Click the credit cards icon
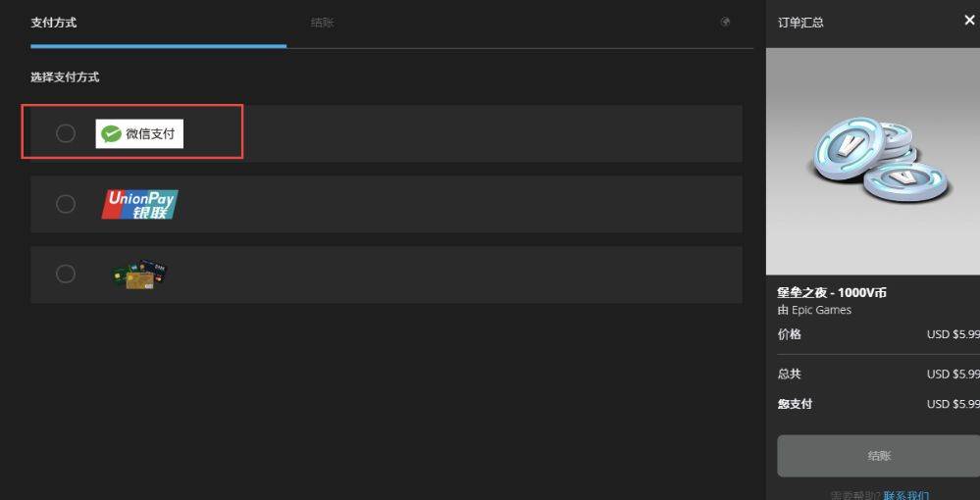The width and height of the screenshot is (980, 500). click(x=139, y=275)
